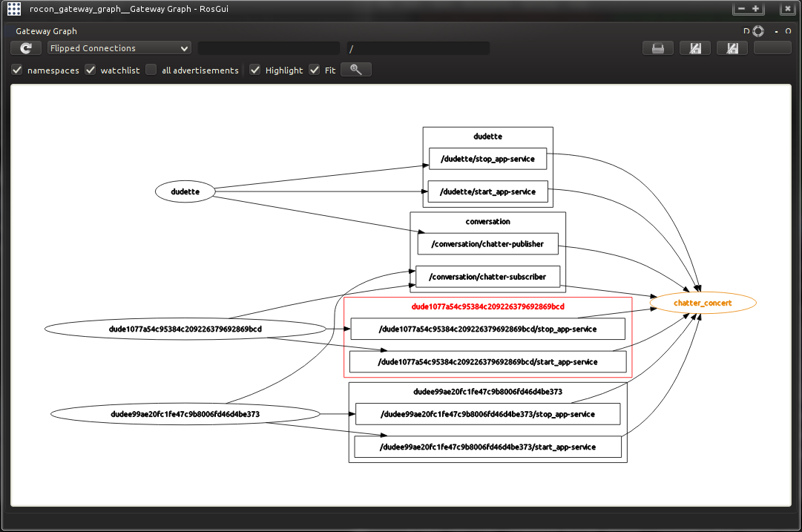802x532 pixels.
Task: Click the circular ring help icon
Action: pyautogui.click(x=757, y=31)
